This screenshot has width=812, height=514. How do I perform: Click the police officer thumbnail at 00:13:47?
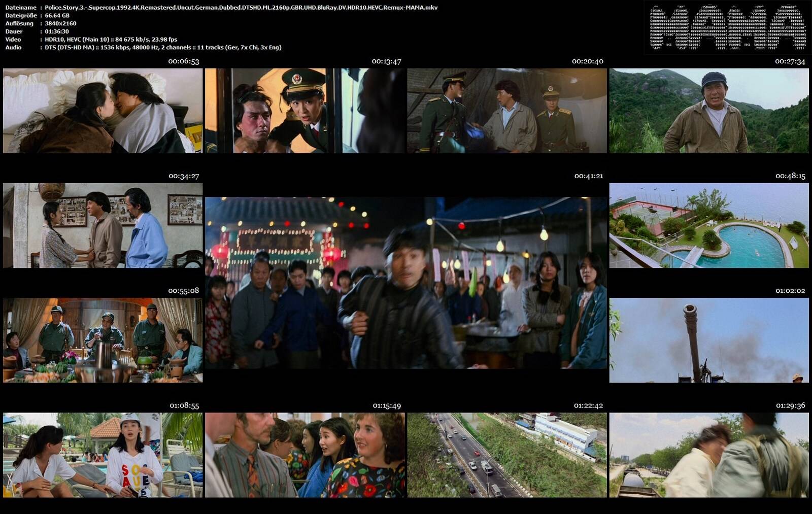click(x=305, y=111)
